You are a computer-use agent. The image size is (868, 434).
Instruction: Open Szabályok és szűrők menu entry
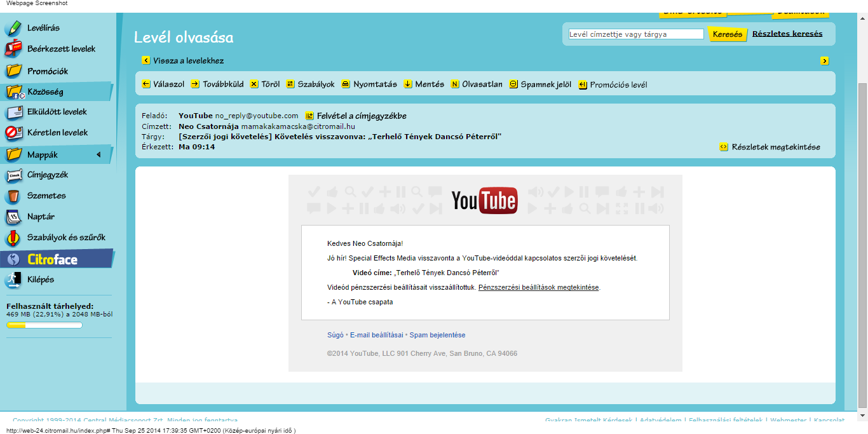(66, 238)
